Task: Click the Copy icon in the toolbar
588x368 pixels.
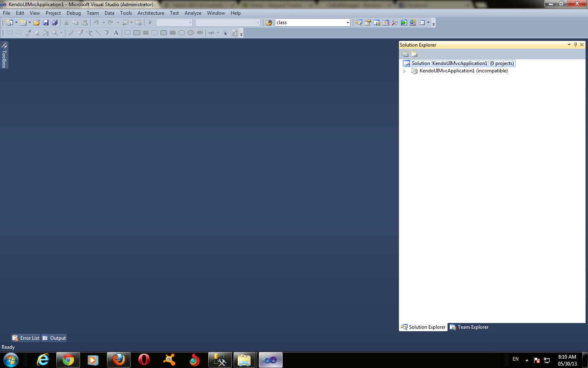Action: (75, 22)
